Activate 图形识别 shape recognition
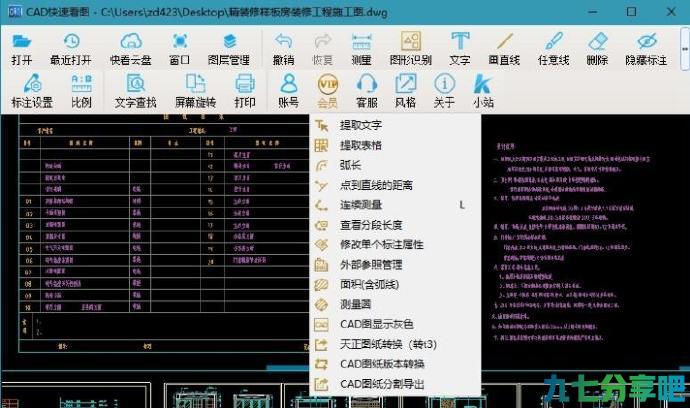This screenshot has width=690, height=408. (411, 49)
